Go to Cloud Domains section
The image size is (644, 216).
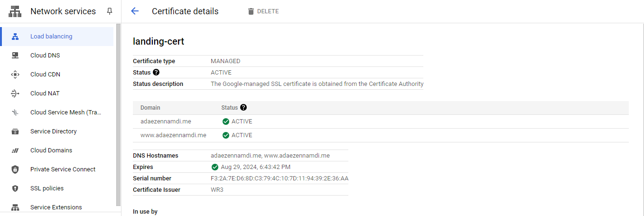pos(51,150)
